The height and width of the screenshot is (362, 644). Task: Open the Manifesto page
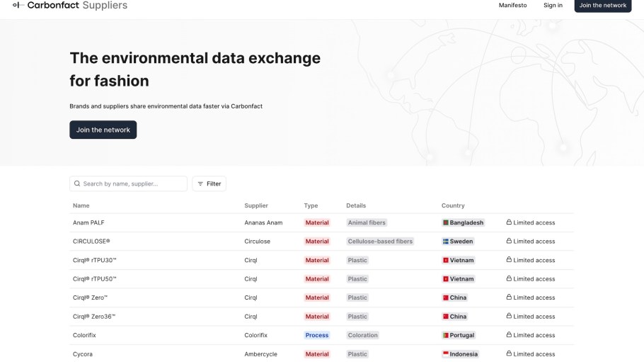click(512, 6)
